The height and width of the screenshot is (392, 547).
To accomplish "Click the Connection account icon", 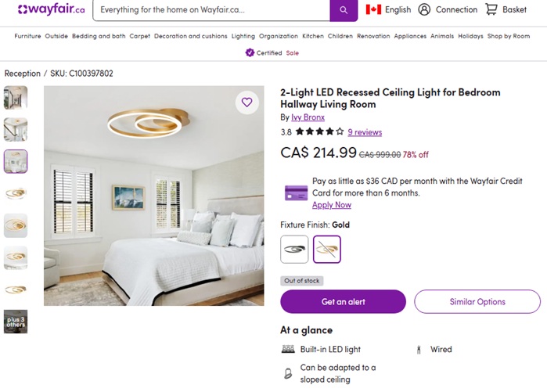I will pos(424,9).
